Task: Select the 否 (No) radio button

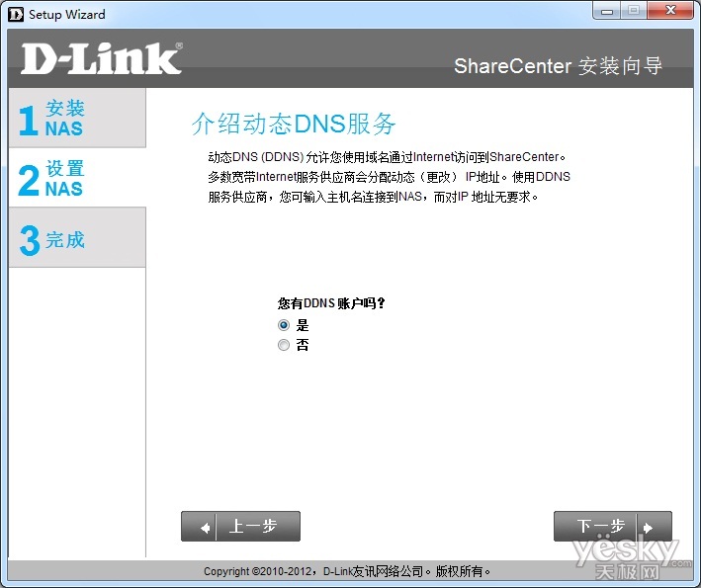Action: (x=284, y=345)
